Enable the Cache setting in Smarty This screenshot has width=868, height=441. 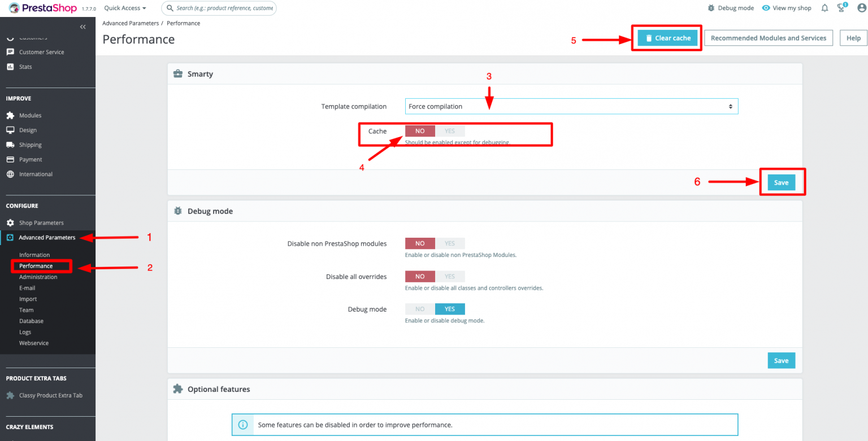click(450, 130)
